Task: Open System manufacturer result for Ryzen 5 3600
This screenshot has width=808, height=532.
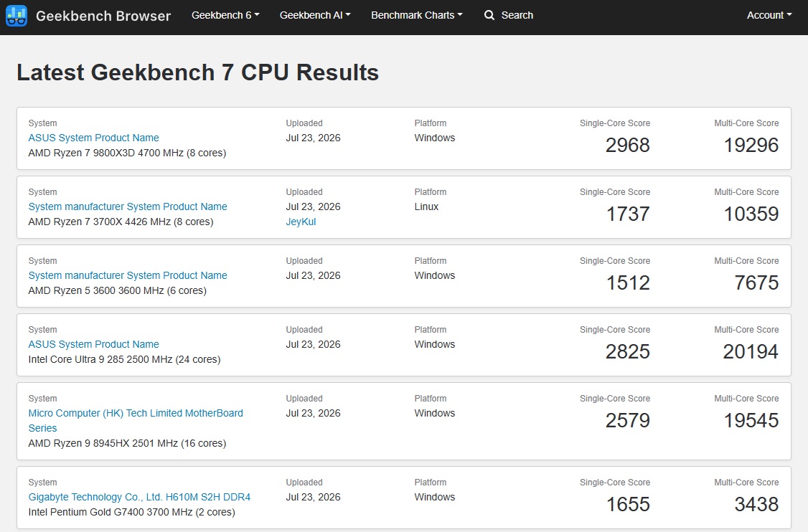Action: click(127, 275)
